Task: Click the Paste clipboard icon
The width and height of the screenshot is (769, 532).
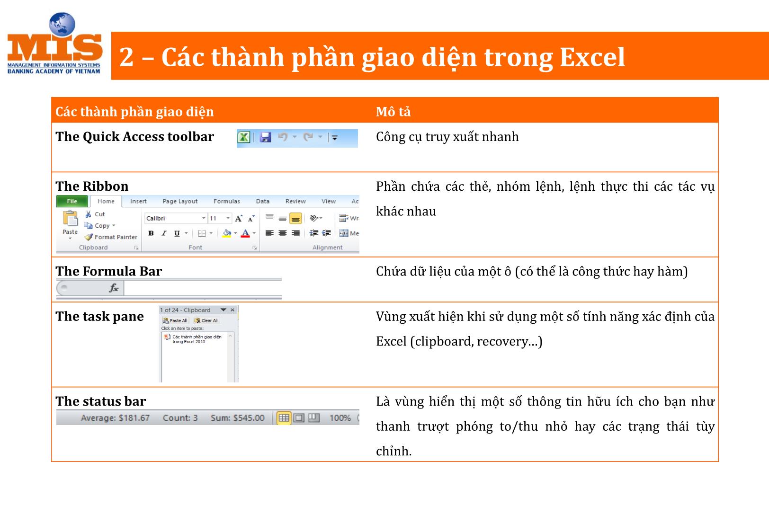Action: point(70,218)
